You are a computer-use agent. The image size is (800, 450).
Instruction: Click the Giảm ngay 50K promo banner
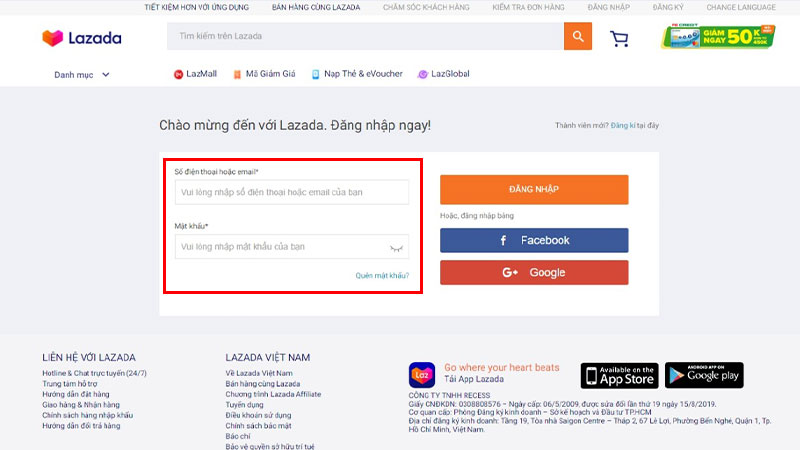pyautogui.click(x=718, y=36)
